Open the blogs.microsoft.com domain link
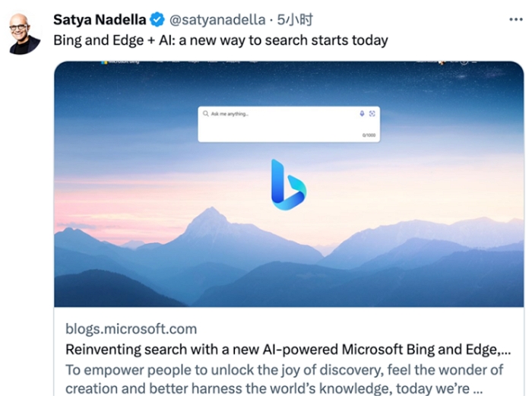 [131, 329]
